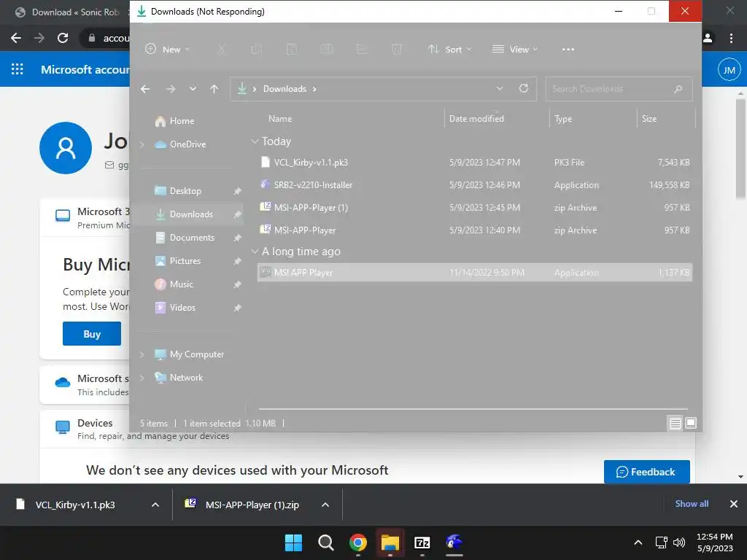Open taskbar Search
Image resolution: width=747 pixels, height=560 pixels.
click(326, 542)
